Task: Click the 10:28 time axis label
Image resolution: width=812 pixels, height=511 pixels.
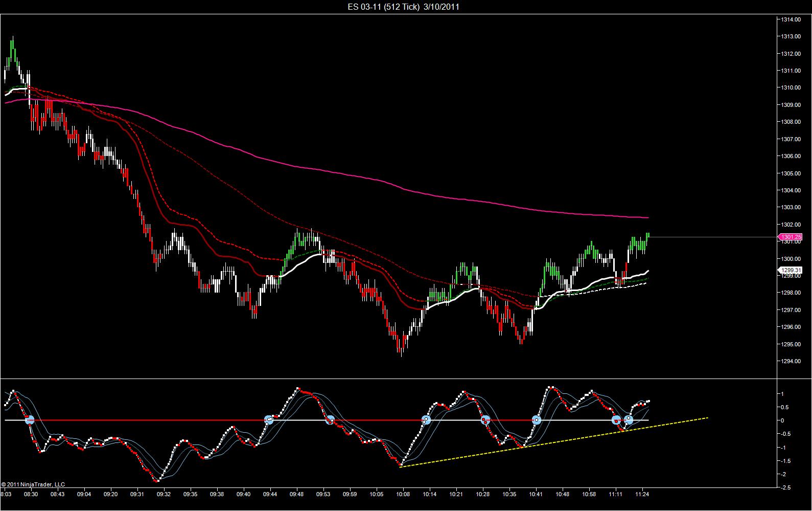Action: pos(482,495)
